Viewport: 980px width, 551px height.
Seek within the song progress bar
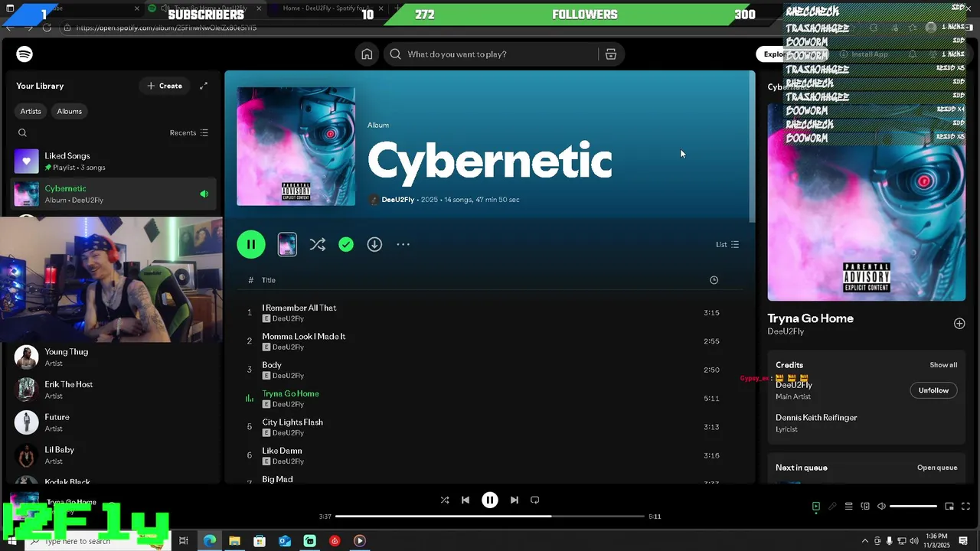tap(490, 517)
